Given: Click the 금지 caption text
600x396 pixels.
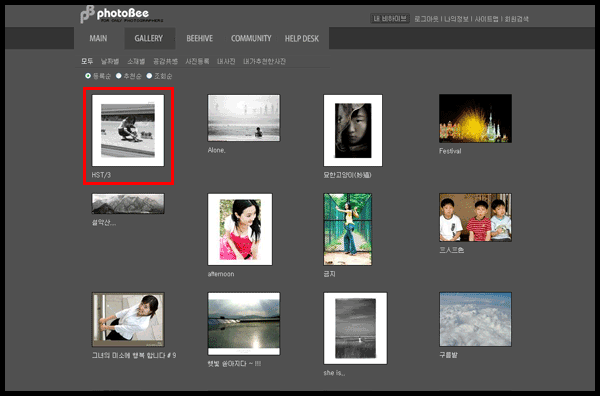Looking at the screenshot, I should 329,274.
